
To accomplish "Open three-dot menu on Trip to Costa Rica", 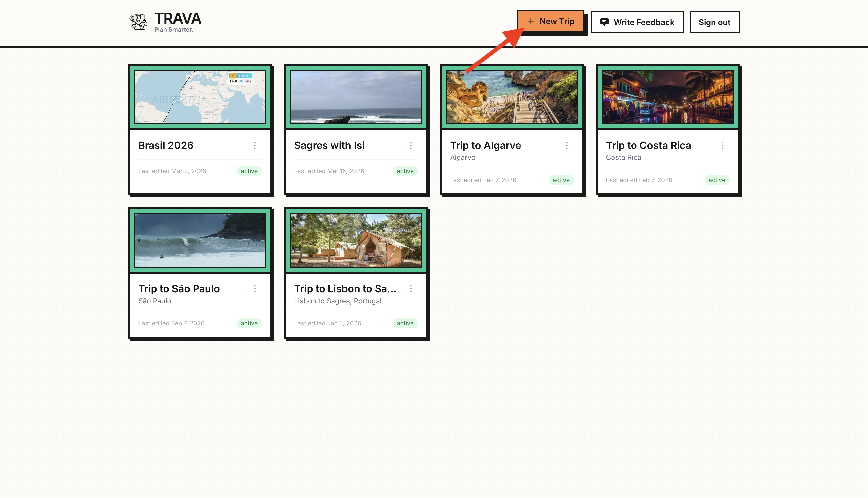I will 722,145.
